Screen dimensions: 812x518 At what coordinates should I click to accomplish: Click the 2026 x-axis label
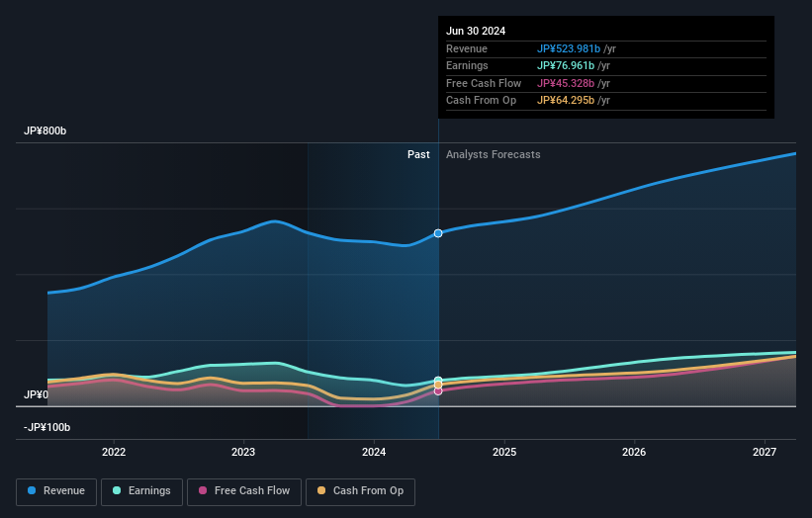634,452
